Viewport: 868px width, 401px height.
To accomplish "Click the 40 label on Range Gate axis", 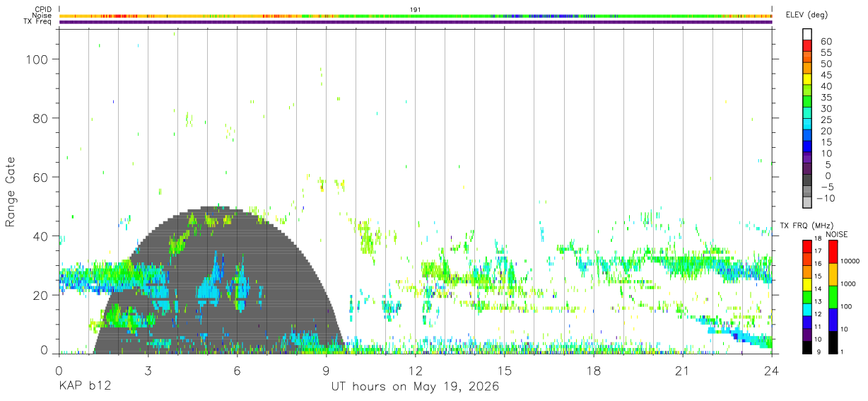I will pos(42,236).
